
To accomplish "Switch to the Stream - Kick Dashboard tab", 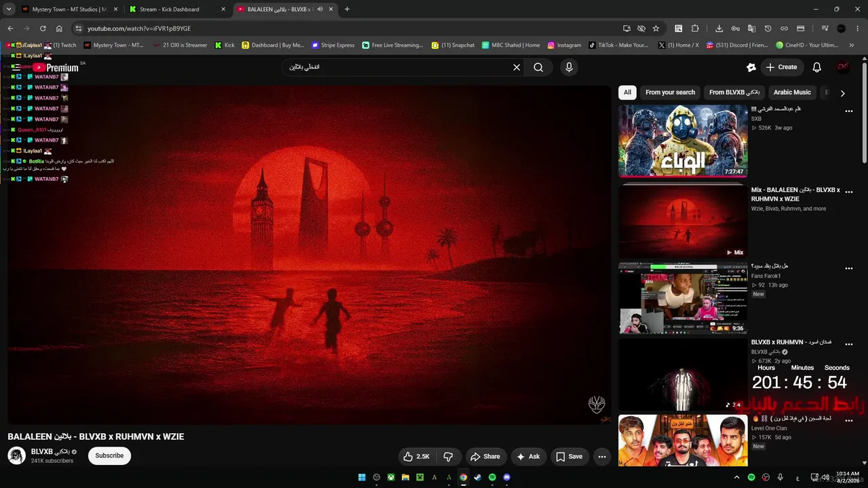I will [x=177, y=9].
